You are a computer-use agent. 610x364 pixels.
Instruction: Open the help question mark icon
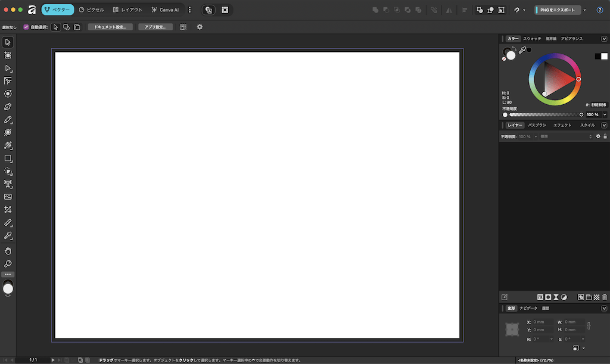pyautogui.click(x=600, y=10)
